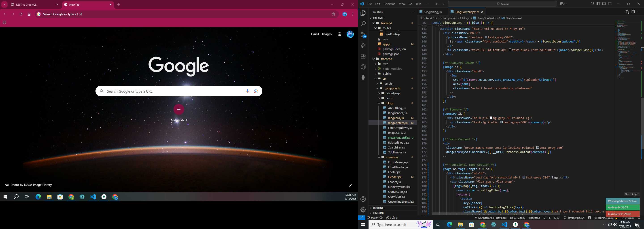Open the MongoDB leaf view in activity bar
This screenshot has width=644, height=229.
[x=363, y=78]
